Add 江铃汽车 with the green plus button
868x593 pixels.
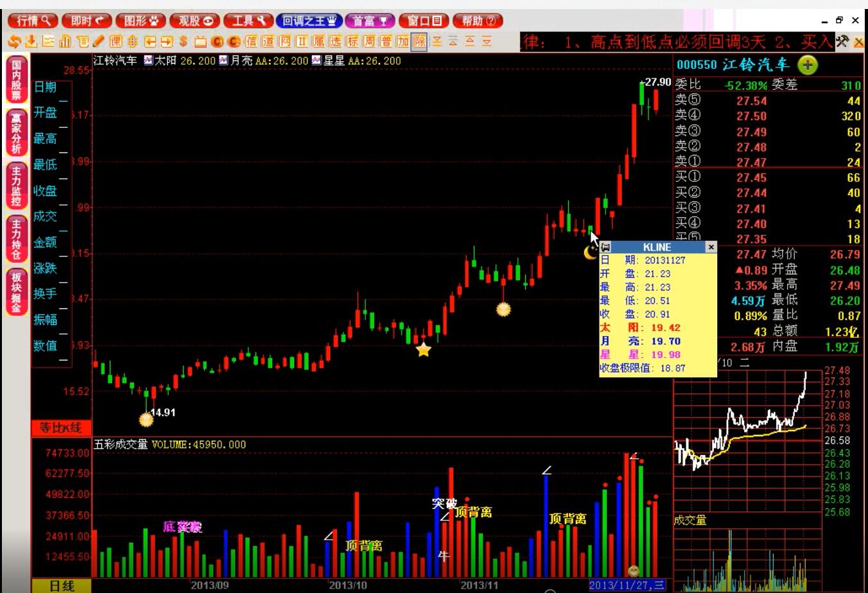click(808, 65)
